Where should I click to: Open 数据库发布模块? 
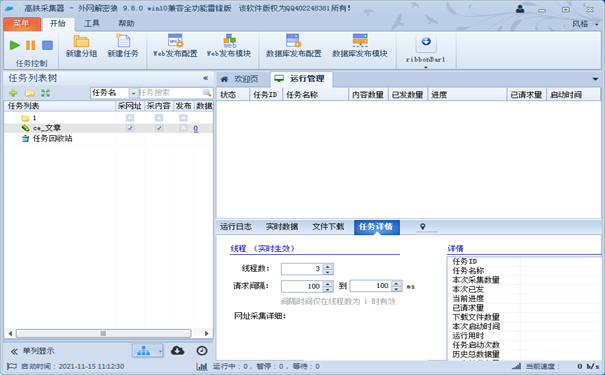point(360,46)
